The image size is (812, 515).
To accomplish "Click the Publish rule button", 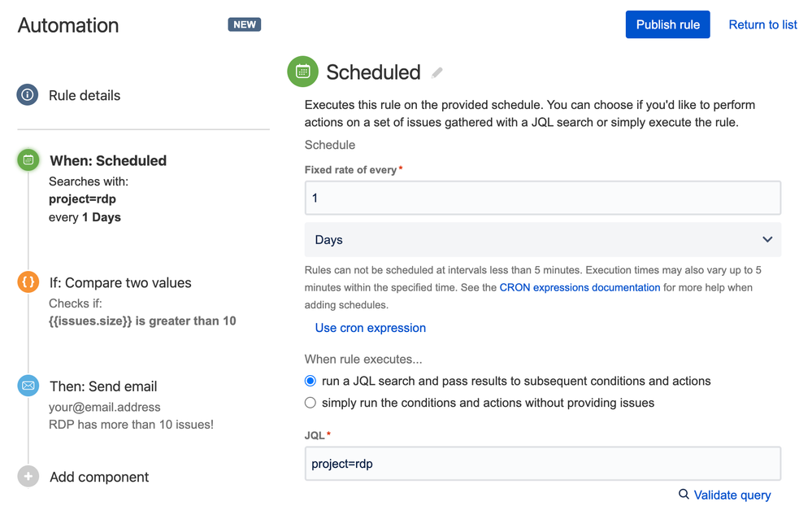I will [667, 24].
